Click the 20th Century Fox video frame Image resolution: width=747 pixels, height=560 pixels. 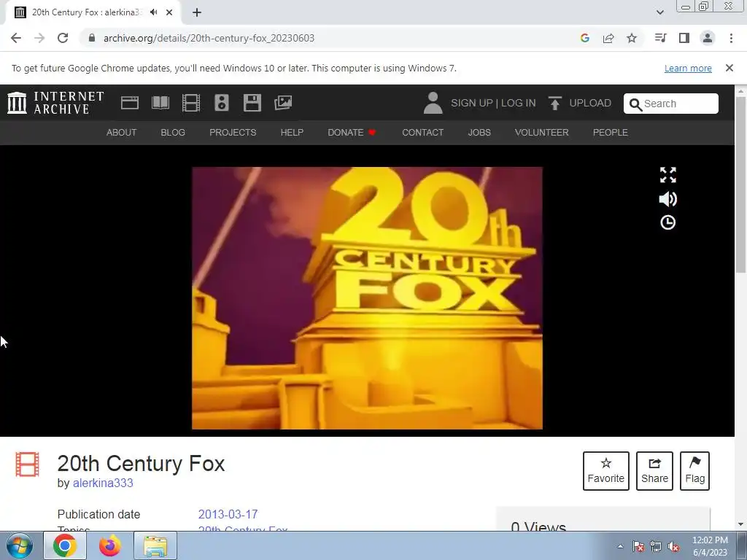367,298
